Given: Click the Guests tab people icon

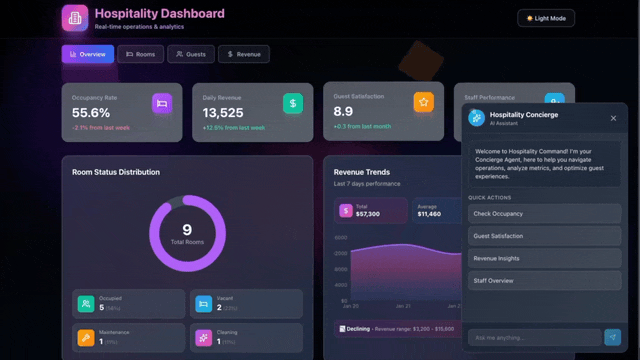Looking at the screenshot, I should pyautogui.click(x=180, y=54).
